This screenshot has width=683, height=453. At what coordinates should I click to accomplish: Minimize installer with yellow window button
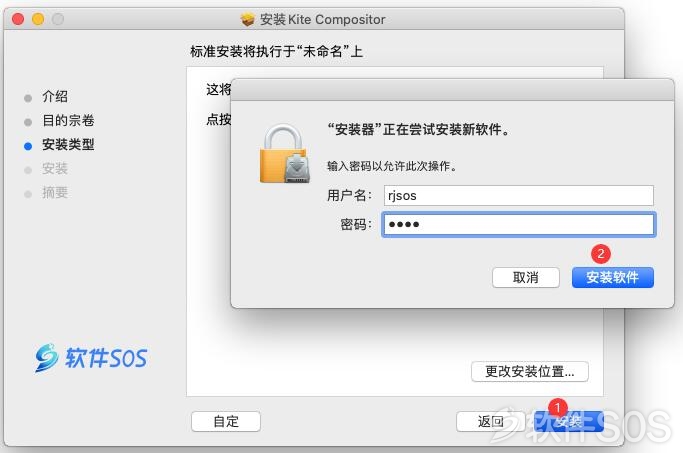point(38,19)
